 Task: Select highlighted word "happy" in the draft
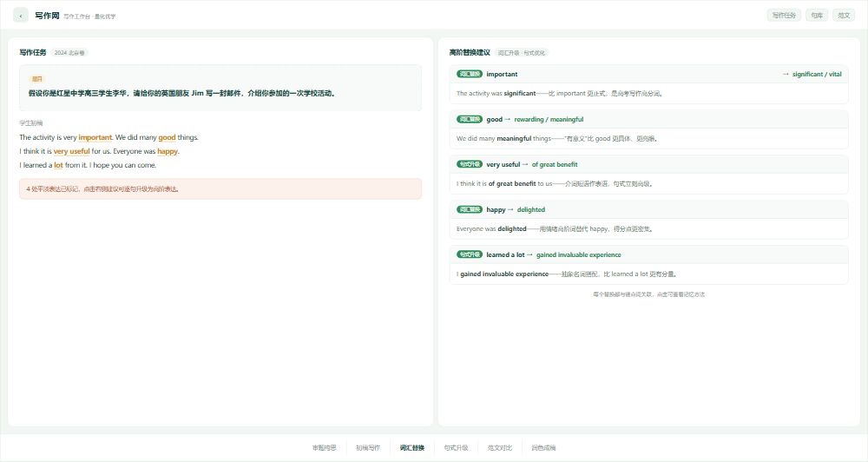(168, 151)
